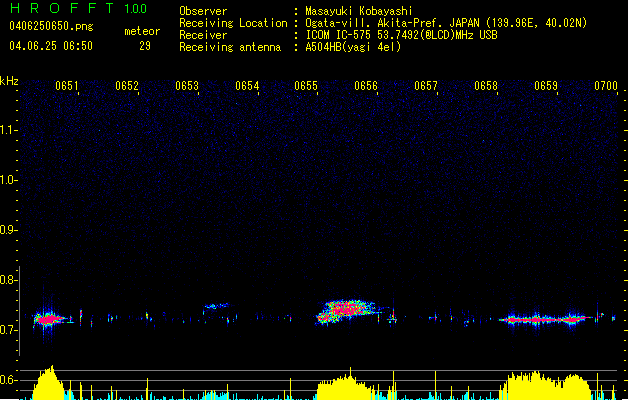Click the Ogata-vill. Akita-Pref. JAPAN location text

click(446, 23)
